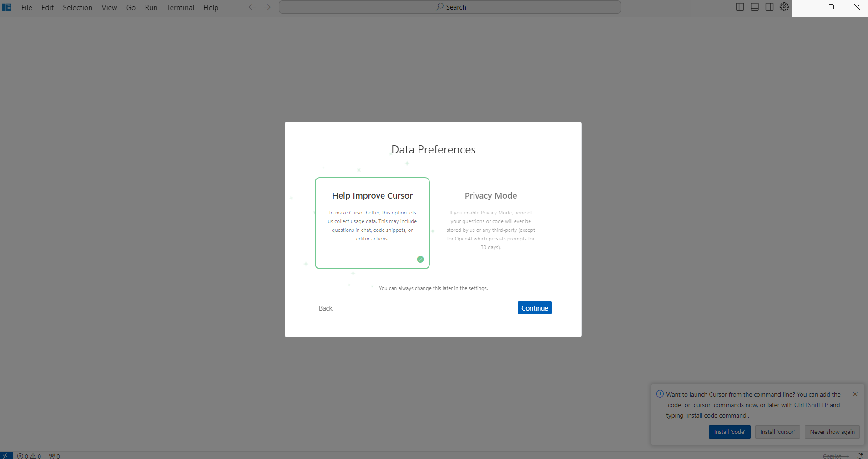Open the View menu
Viewport: 868px width, 459px height.
click(109, 7)
